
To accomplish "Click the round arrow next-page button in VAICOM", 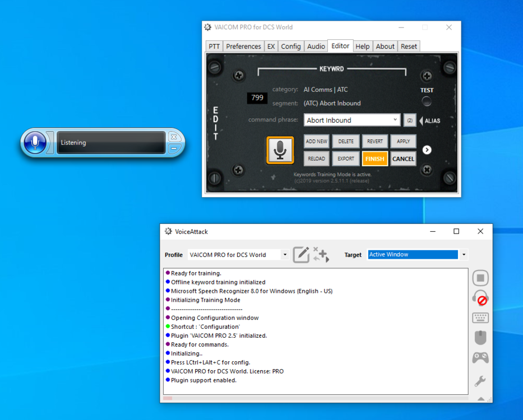I will pos(427,150).
